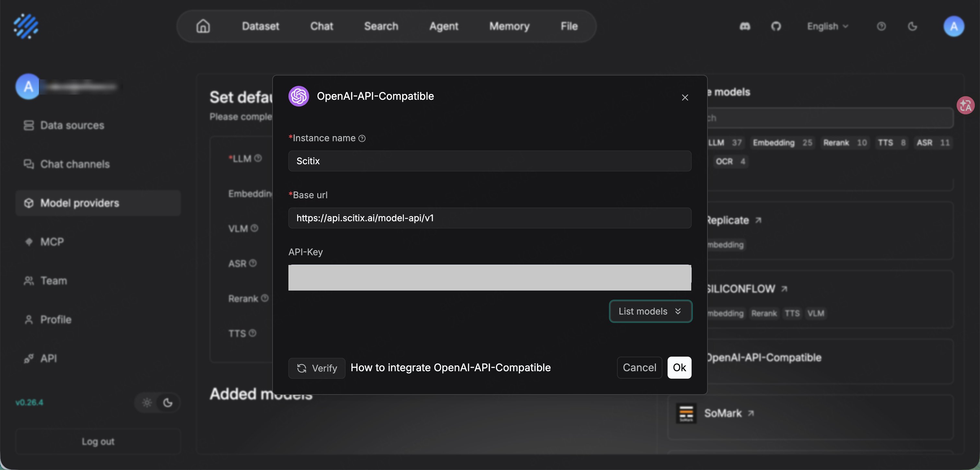Open the Search tab
This screenshot has height=470, width=980.
[x=381, y=26]
